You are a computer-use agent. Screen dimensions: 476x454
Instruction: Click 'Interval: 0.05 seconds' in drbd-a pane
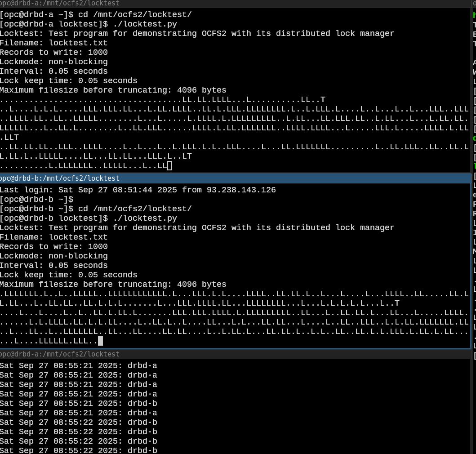tap(53, 71)
